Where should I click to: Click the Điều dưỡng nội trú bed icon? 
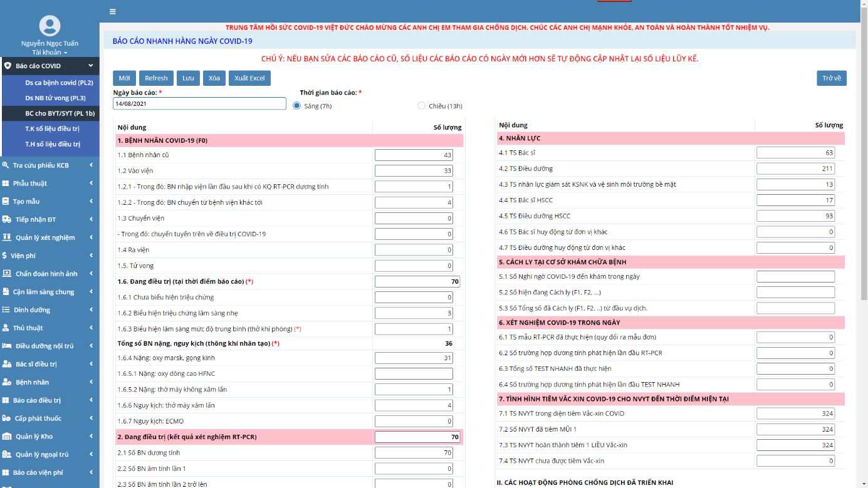[6, 346]
